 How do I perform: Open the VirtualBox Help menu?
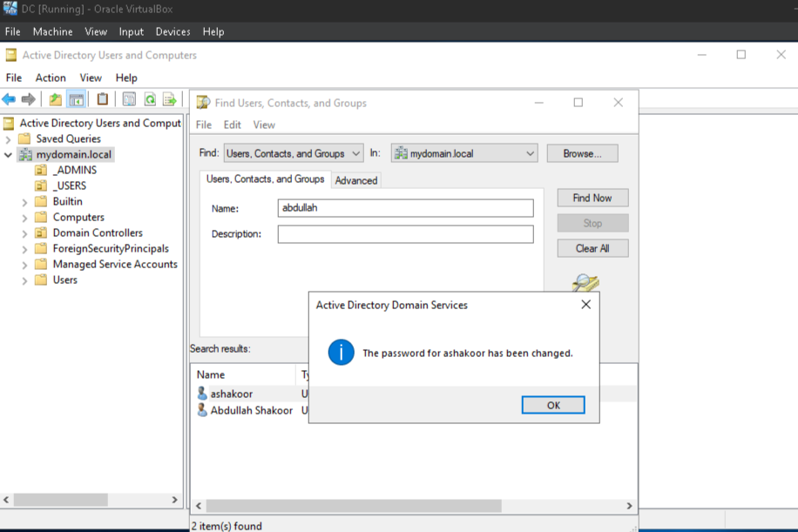pos(213,31)
